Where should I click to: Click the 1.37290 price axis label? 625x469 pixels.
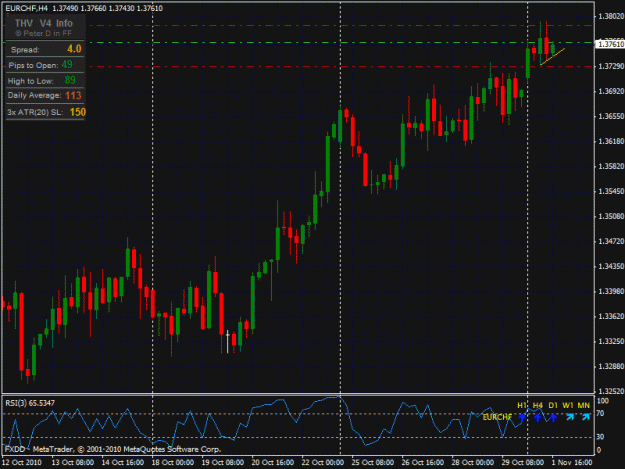[611, 66]
